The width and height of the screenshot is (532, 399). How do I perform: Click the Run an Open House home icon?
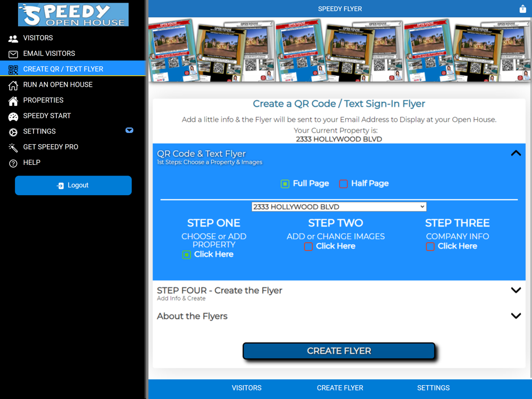tap(13, 86)
